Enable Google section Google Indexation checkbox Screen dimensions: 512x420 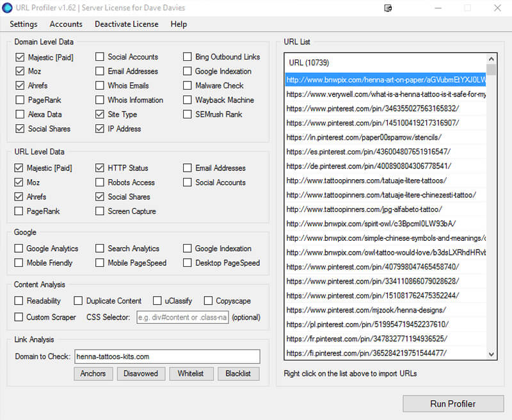[x=187, y=248]
